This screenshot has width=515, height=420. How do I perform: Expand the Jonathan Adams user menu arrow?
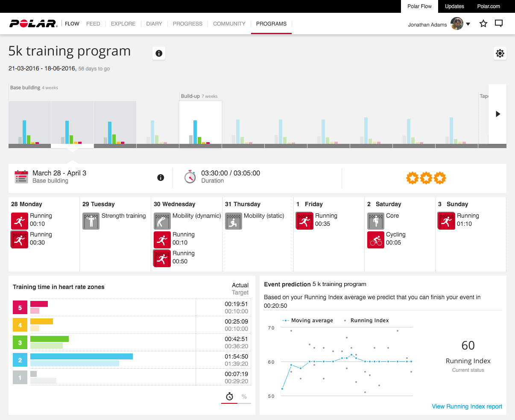[x=468, y=24]
